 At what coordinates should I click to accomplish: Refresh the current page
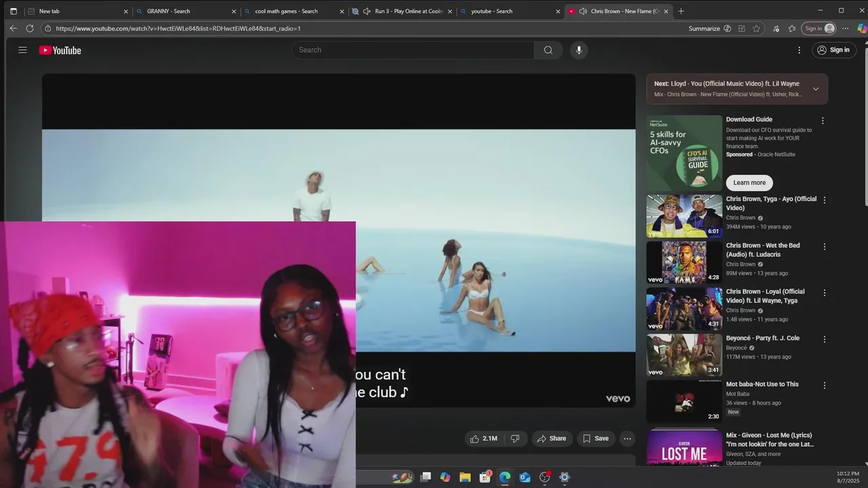tap(30, 28)
